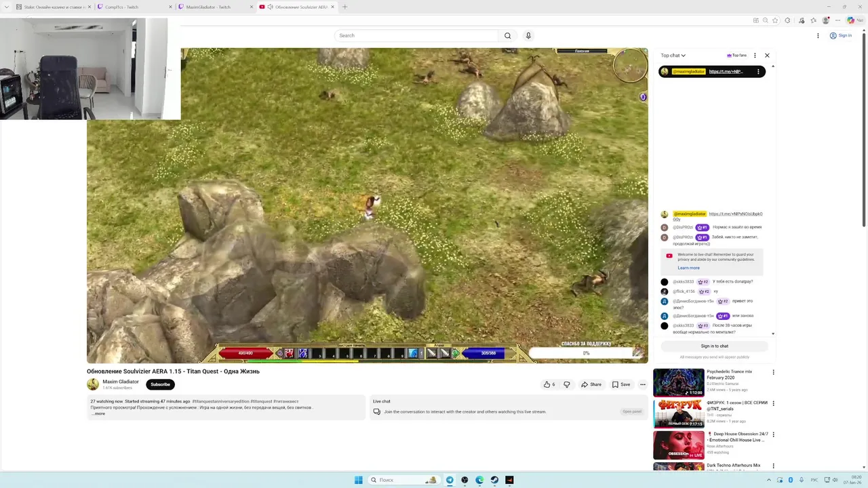Click the taskbar Поиск search box

[405, 480]
